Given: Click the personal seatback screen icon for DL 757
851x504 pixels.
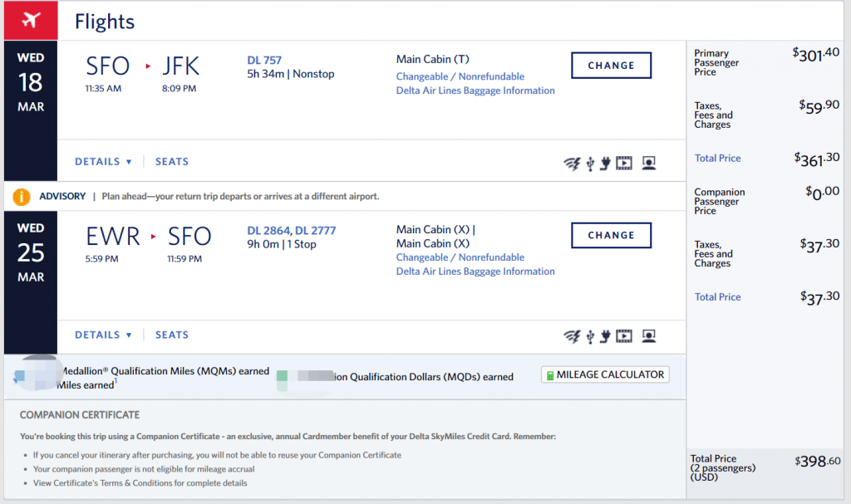Looking at the screenshot, I should coord(649,164).
